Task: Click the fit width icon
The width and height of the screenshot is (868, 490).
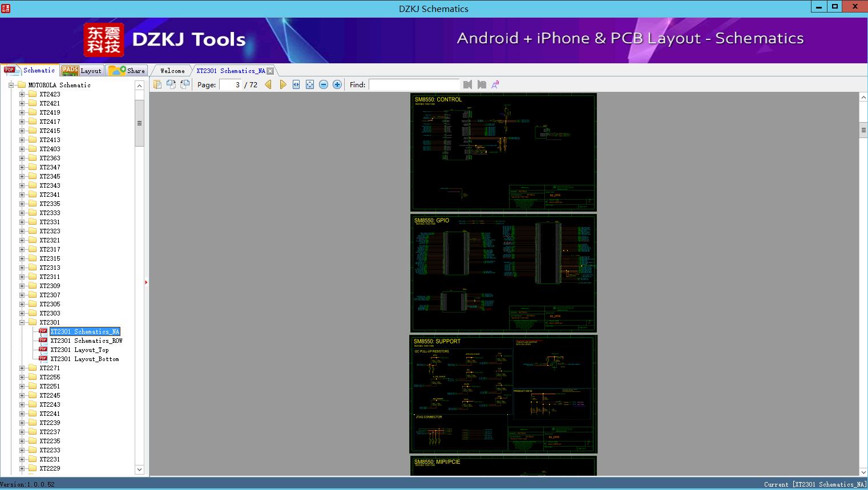Action: [x=296, y=84]
